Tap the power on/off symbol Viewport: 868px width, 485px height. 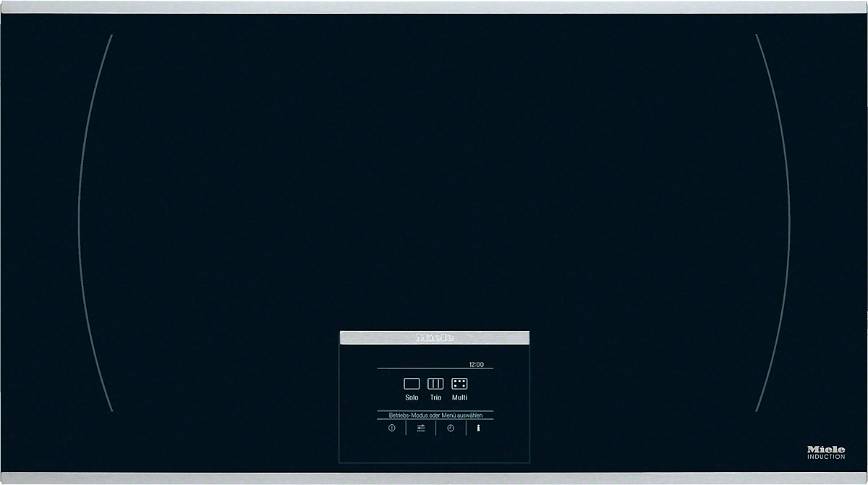(x=391, y=428)
